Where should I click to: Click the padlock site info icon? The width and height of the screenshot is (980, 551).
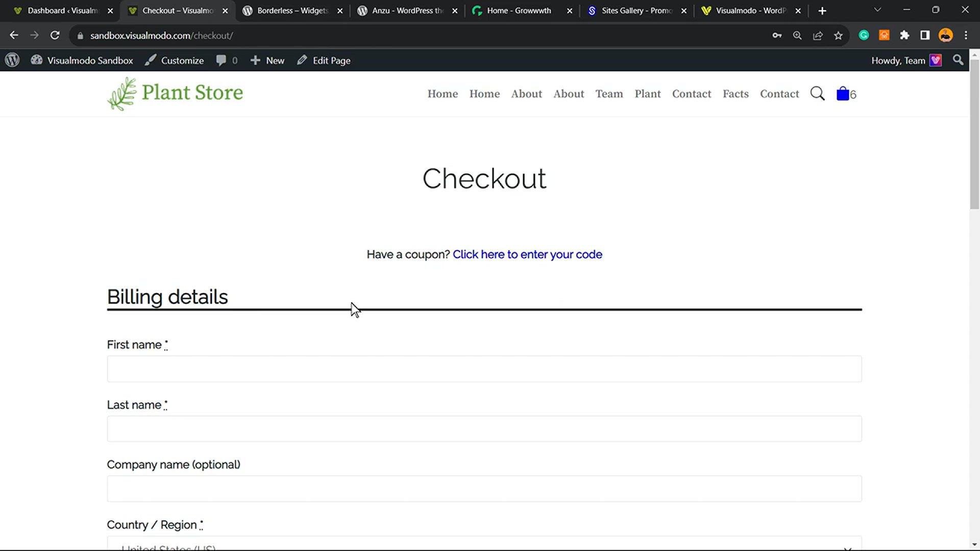click(80, 36)
